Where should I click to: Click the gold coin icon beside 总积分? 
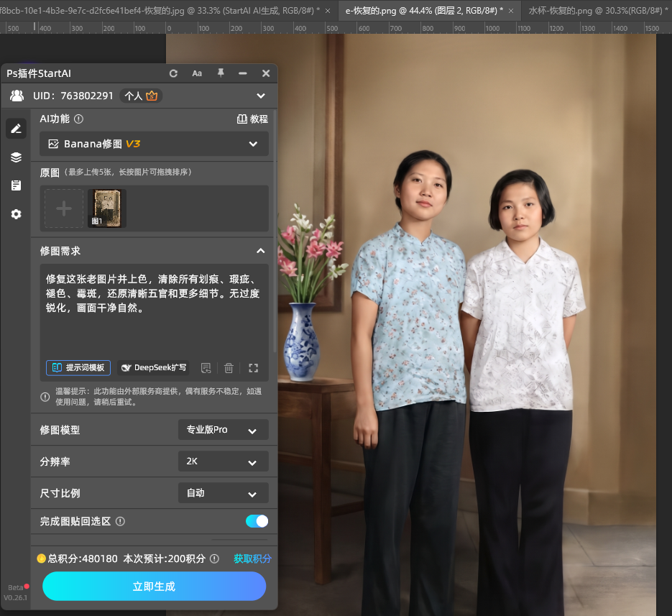pos(42,558)
